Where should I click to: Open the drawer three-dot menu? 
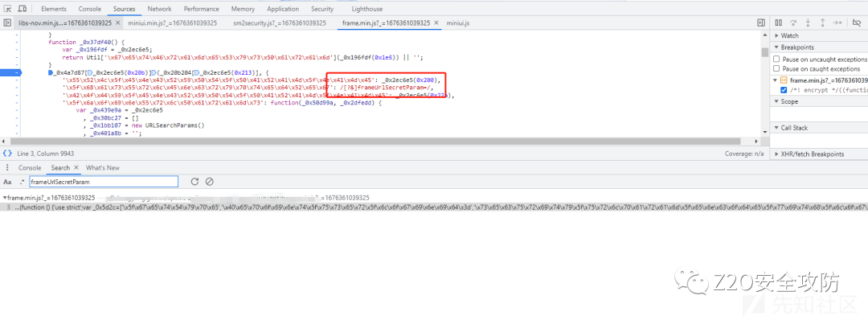[x=7, y=168]
